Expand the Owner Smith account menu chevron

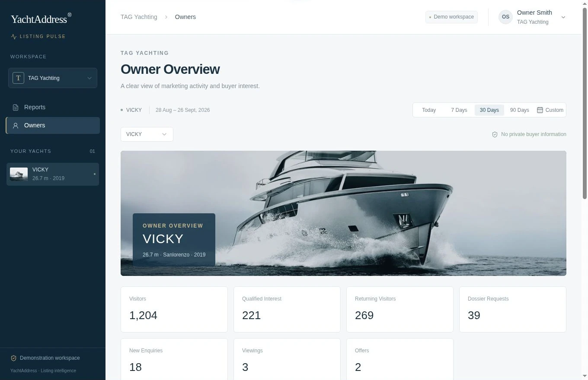563,17
